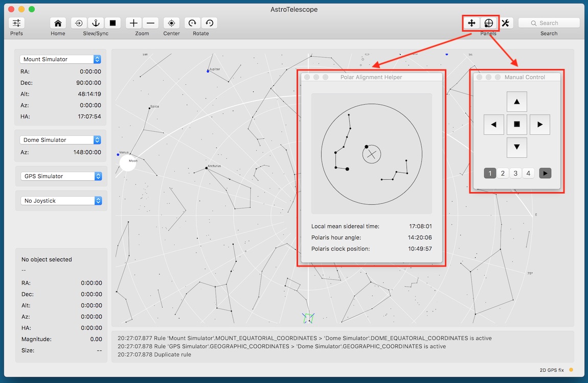588x383 pixels.
Task: Click the Venus label on the sky map
Action: tap(124, 152)
